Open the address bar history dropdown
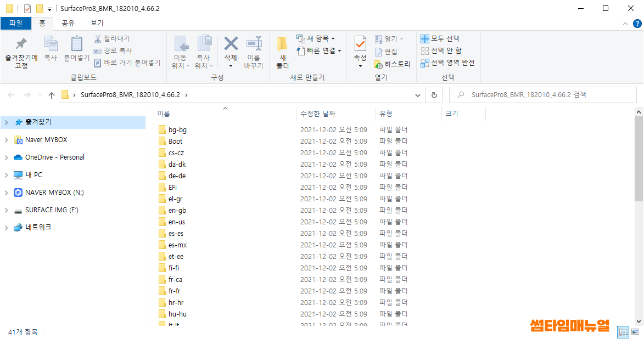This screenshot has width=644, height=339. (418, 95)
